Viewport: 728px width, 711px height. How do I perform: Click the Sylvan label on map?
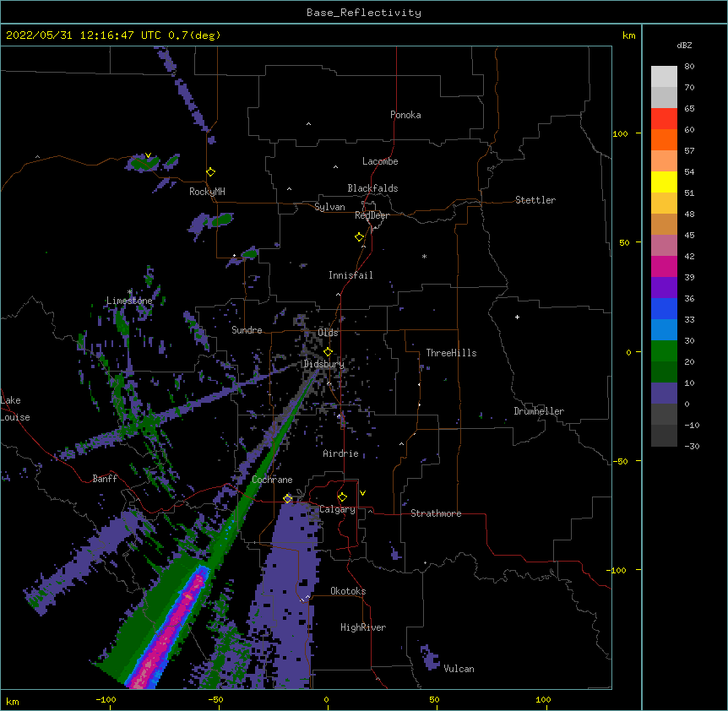[329, 207]
